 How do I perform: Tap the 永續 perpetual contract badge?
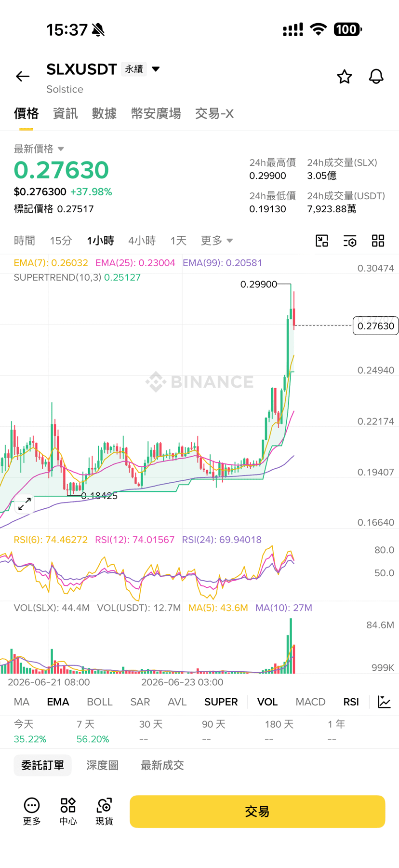point(134,69)
